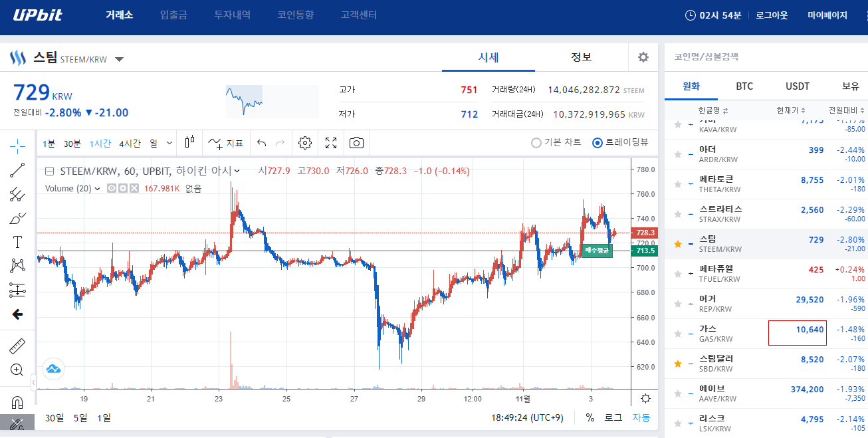Click the cloud save icon on the chart
This screenshot has height=438, width=868.
click(53, 368)
